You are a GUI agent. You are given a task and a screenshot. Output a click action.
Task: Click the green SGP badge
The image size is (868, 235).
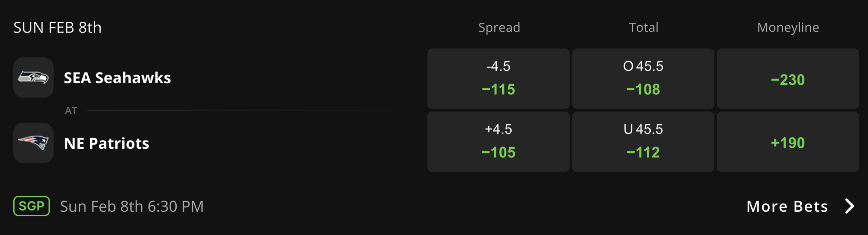coord(32,206)
